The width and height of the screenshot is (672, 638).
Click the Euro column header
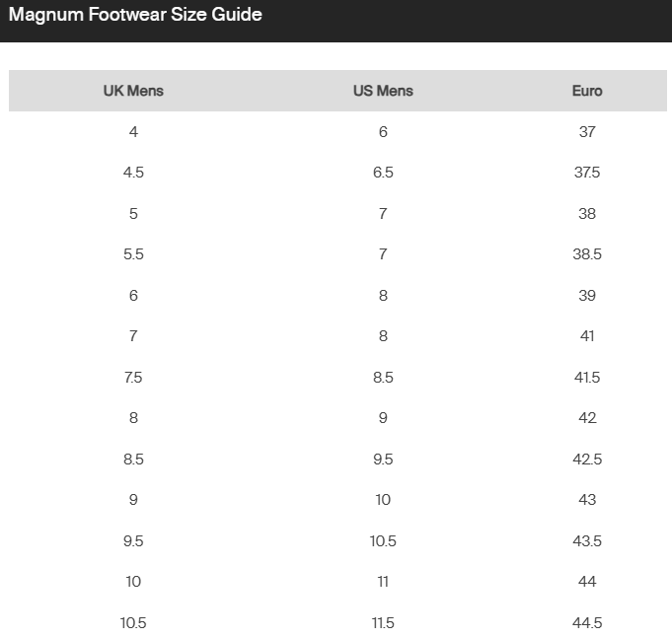(587, 91)
